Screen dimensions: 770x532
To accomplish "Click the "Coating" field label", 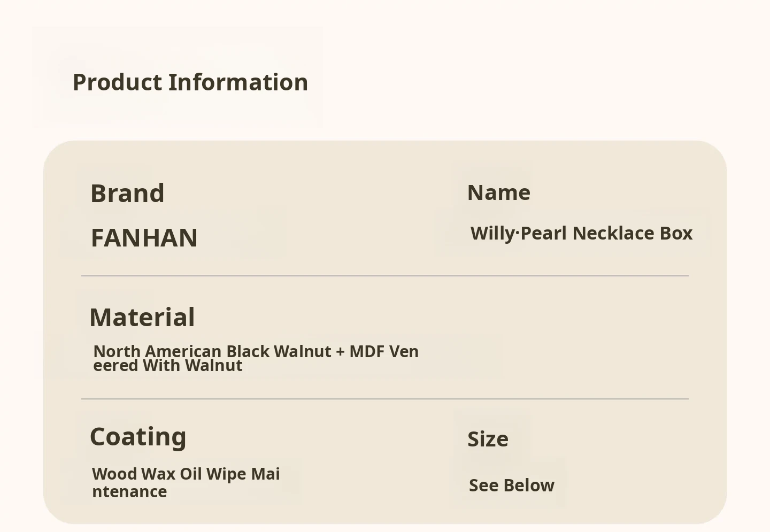I will [138, 436].
